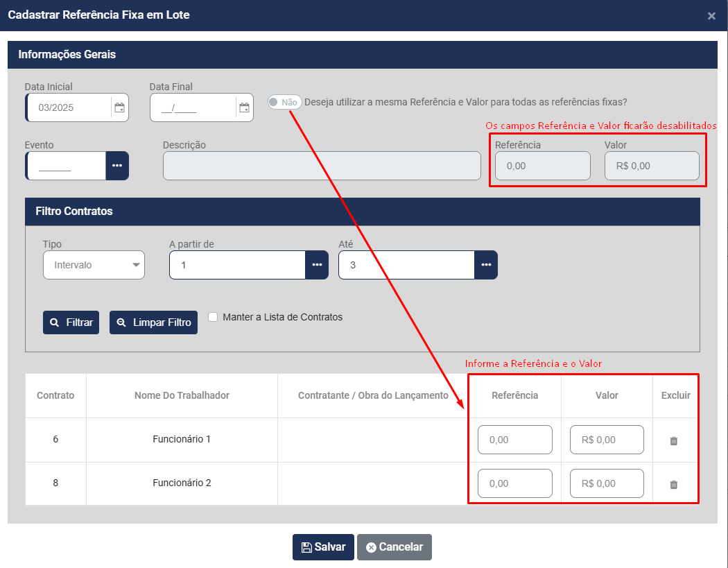This screenshot has height=568, width=728.
Task: Open the Data Final calendar picker
Action: tap(244, 107)
